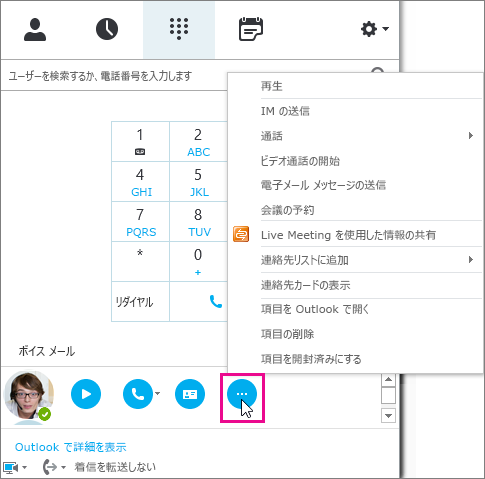This screenshot has height=479, width=485.
Task: Click the call forwarding phone icon
Action: tap(50, 467)
